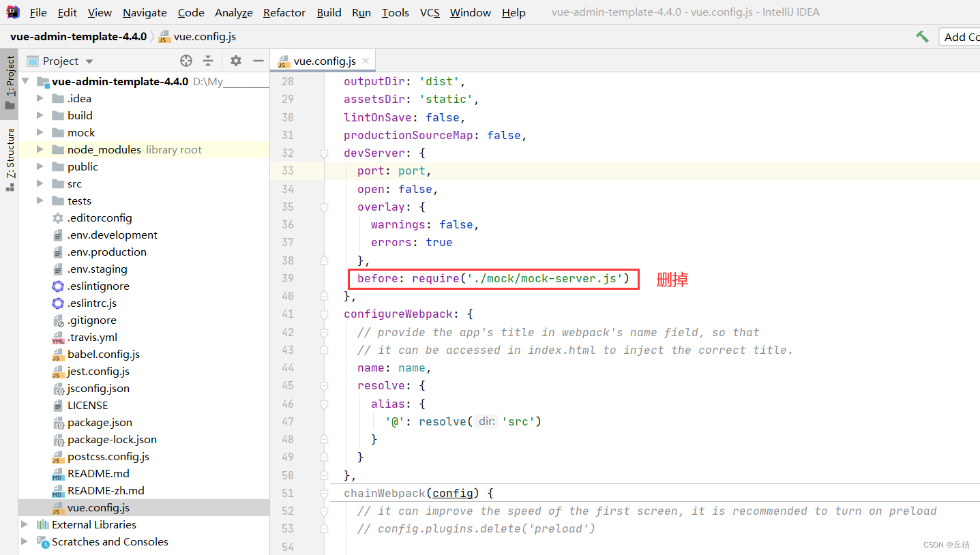The height and width of the screenshot is (555, 980).
Task: Click line number 39 in gutter
Action: tap(287, 278)
